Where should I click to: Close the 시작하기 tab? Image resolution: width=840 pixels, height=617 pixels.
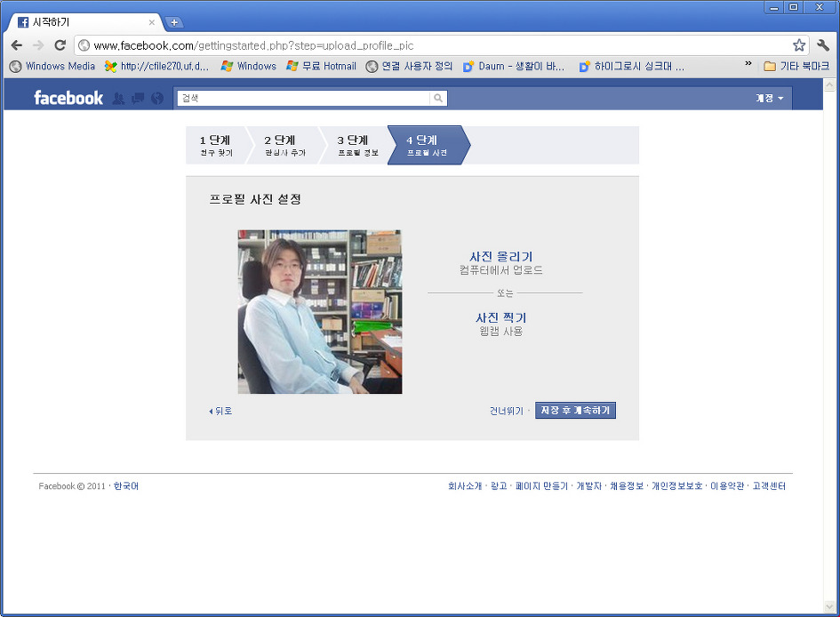click(x=152, y=22)
